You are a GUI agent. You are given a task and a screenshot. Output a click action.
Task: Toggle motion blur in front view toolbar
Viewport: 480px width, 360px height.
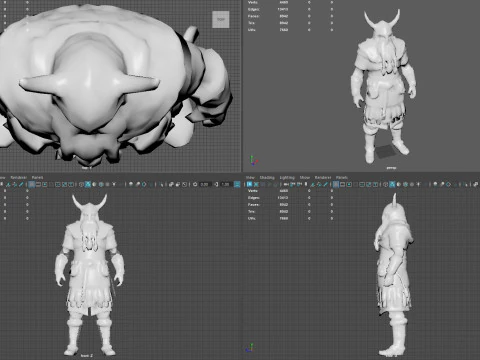pos(137,184)
